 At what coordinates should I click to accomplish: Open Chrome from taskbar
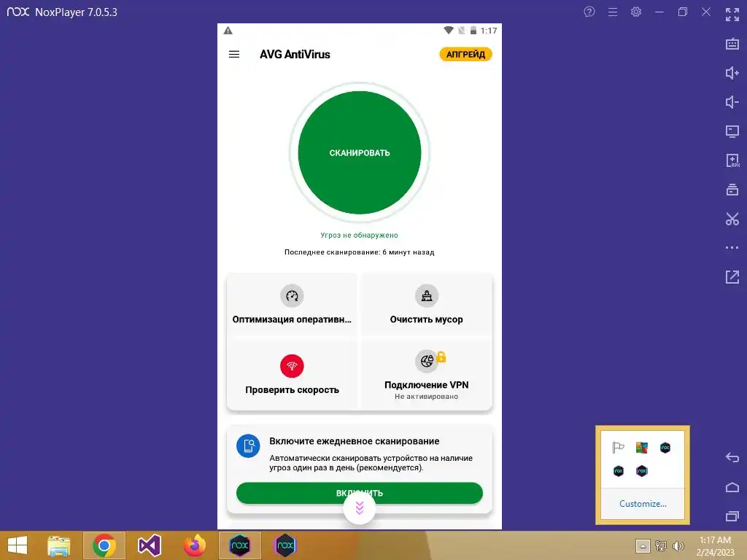[x=104, y=545]
